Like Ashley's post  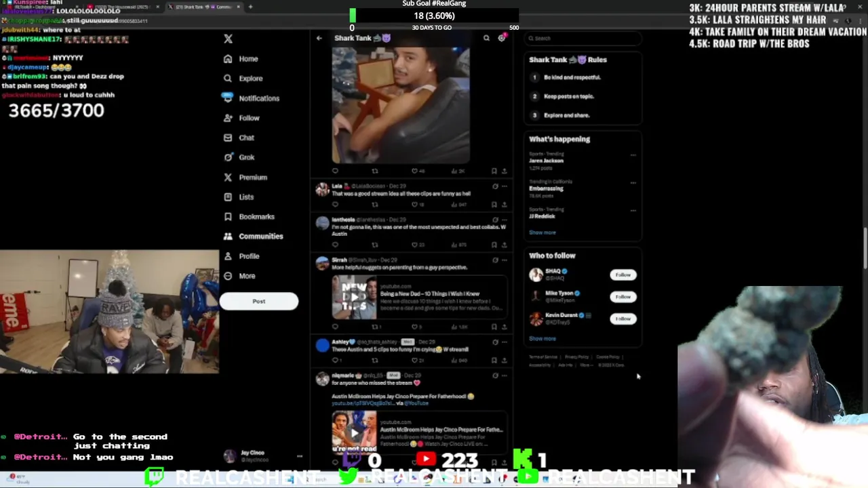418,360
